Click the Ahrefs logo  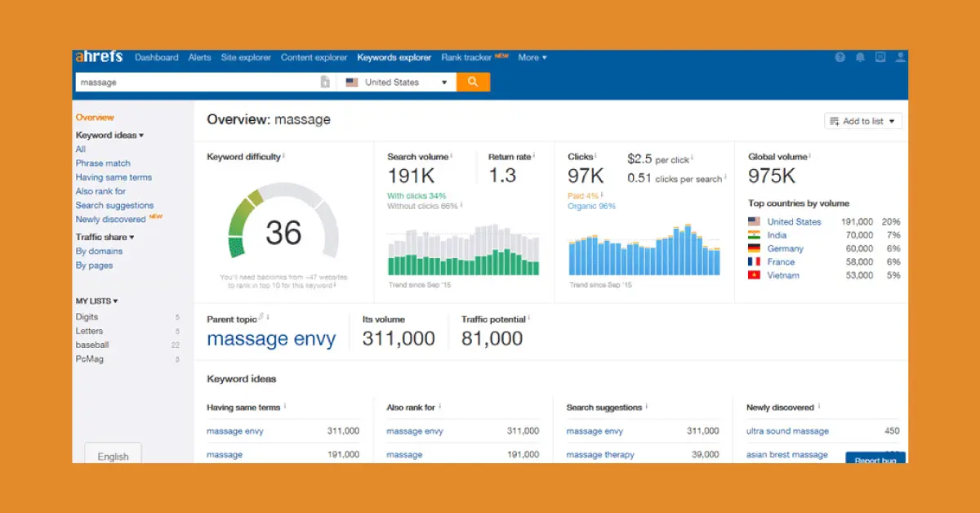click(x=99, y=57)
